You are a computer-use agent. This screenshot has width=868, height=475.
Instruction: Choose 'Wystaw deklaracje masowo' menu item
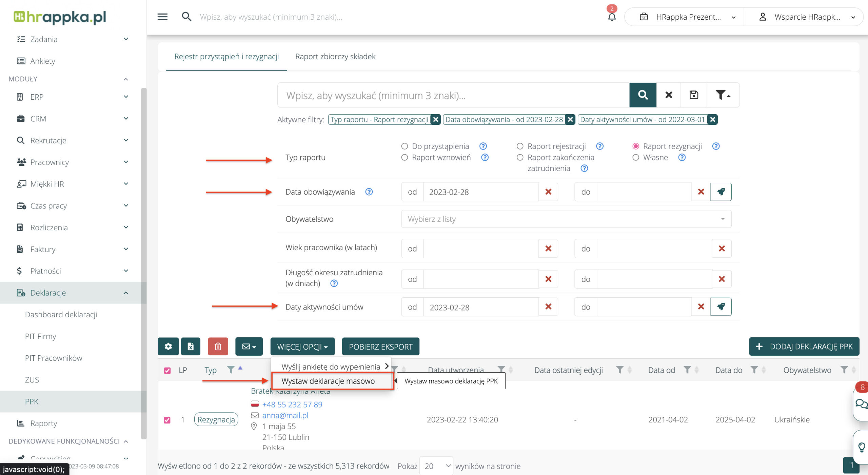click(328, 381)
